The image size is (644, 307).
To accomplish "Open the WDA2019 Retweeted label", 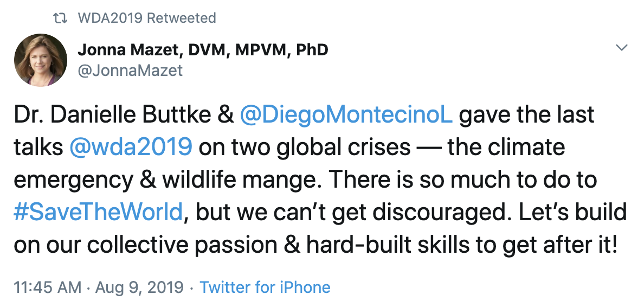I will tap(147, 18).
